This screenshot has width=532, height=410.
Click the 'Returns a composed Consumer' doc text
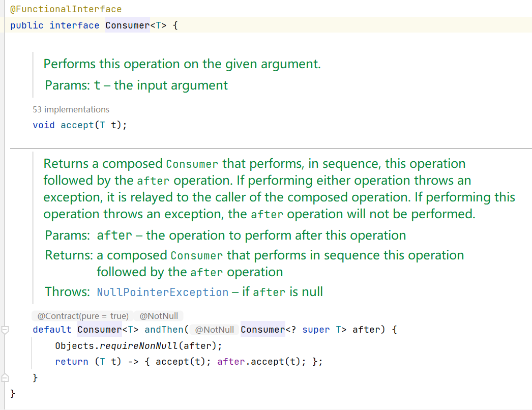(254, 164)
